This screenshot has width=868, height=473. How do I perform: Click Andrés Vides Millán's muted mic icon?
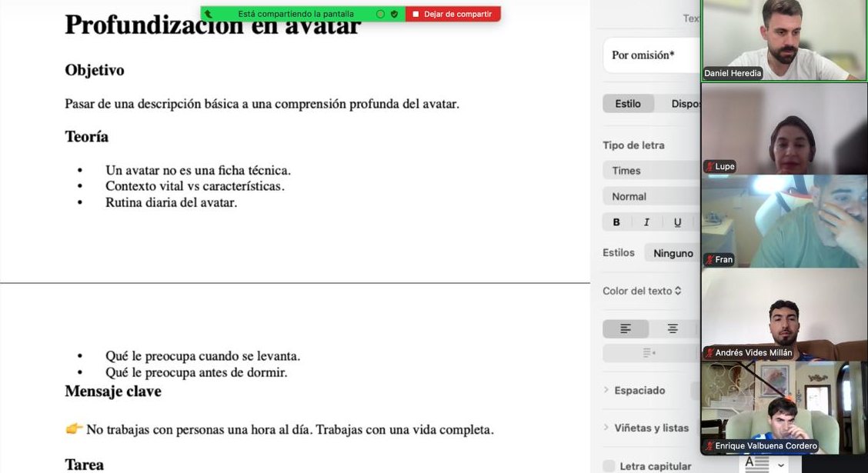(709, 352)
